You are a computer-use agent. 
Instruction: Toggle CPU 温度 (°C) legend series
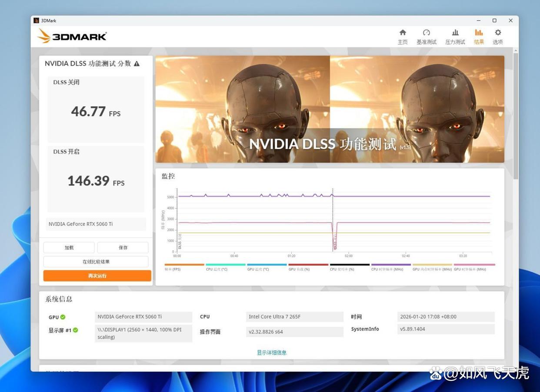(225, 267)
